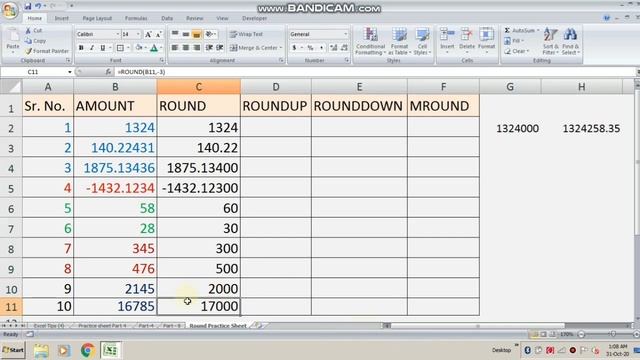The image size is (640, 360).
Task: Enable Wrap Text
Action: point(247,34)
